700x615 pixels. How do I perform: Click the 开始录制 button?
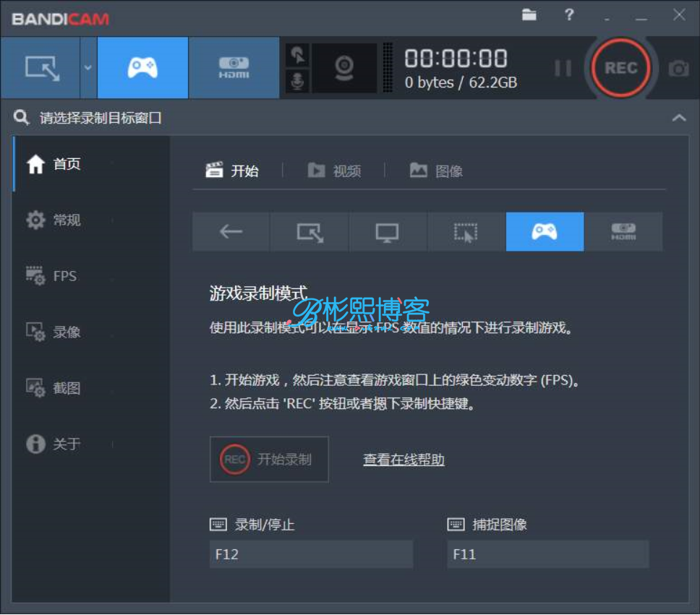coord(269,459)
